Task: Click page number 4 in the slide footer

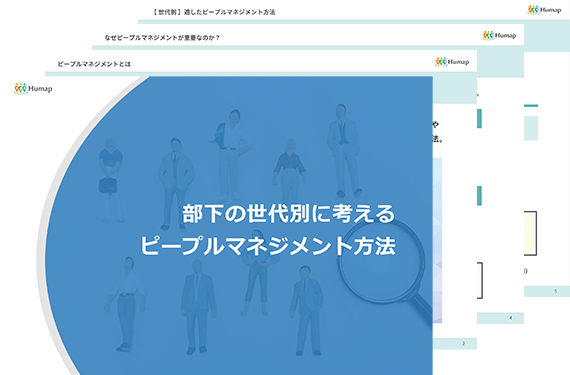Action: (510, 318)
